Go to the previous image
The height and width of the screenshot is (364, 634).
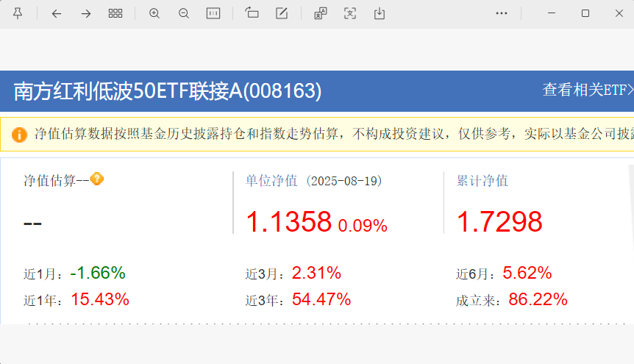click(x=57, y=14)
